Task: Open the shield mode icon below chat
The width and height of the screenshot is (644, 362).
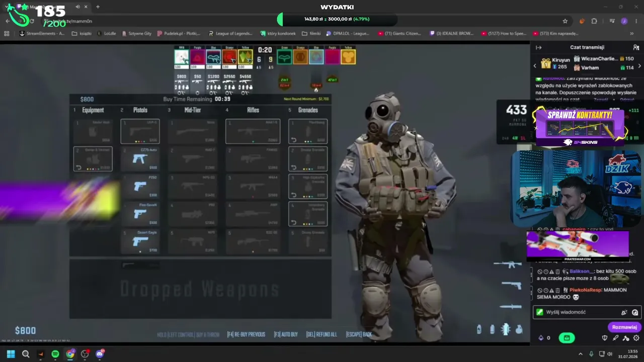Action: (x=605, y=338)
